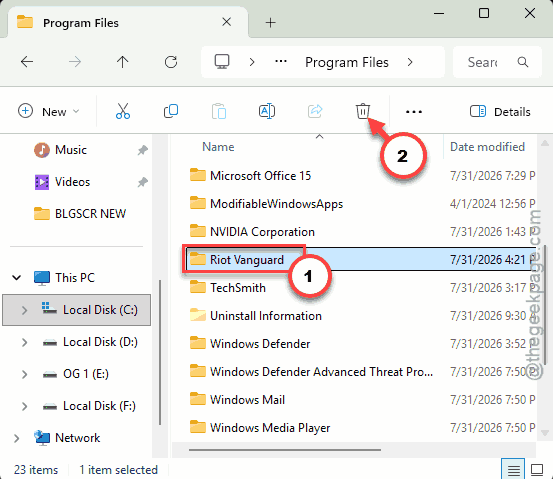Click the Share icon in toolbar

point(315,111)
